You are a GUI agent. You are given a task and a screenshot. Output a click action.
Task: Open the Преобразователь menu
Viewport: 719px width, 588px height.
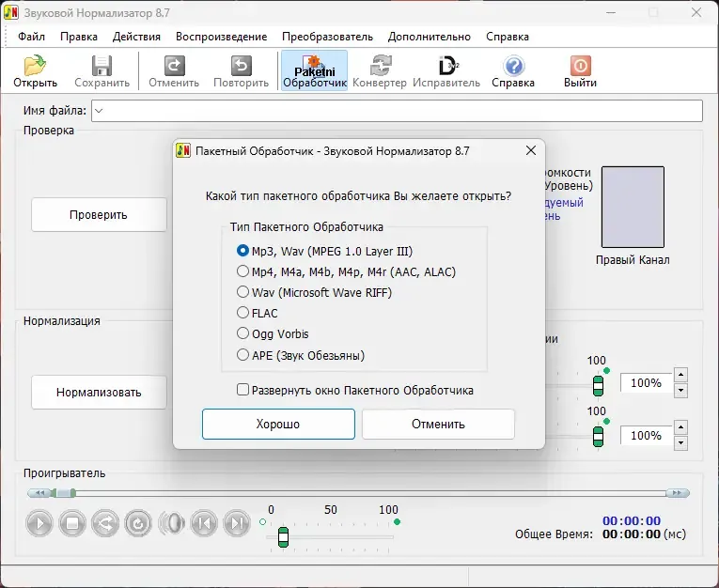coord(327,37)
